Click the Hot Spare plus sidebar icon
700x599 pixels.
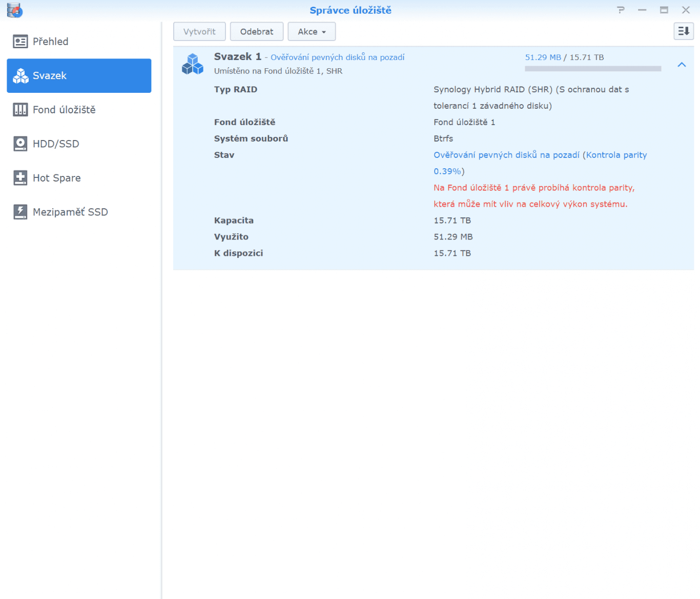coord(20,178)
